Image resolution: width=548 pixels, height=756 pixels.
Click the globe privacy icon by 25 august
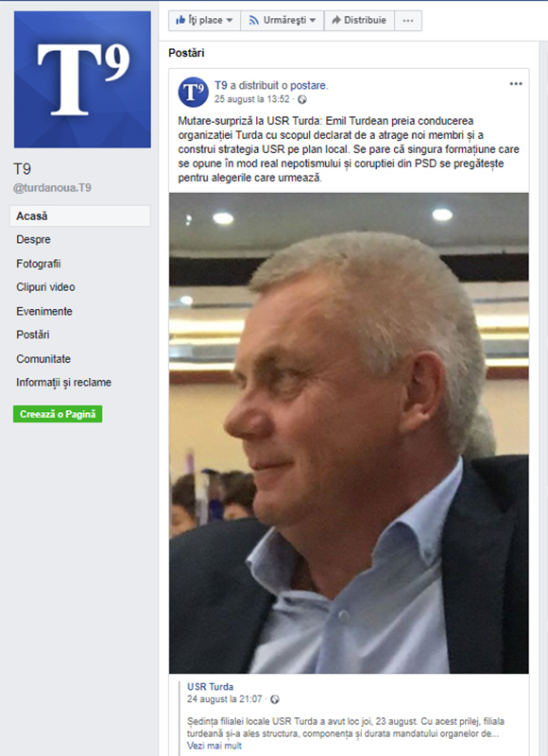(302, 100)
